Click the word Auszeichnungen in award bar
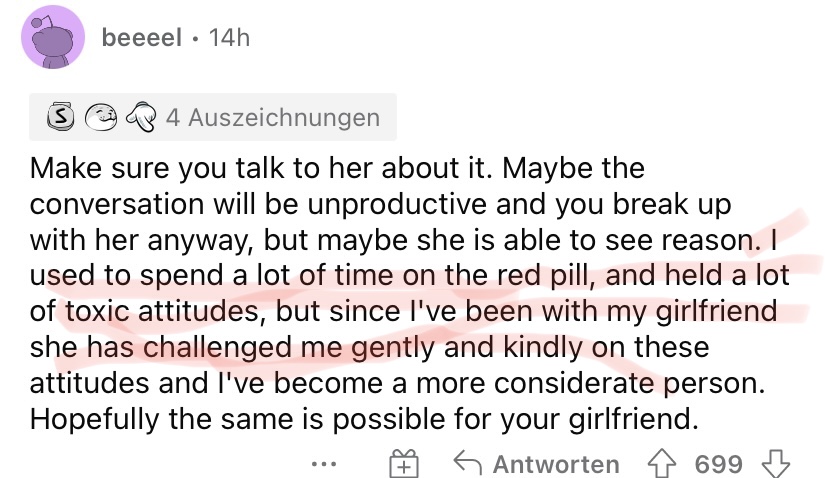This screenshot has width=825, height=478. tap(284, 117)
